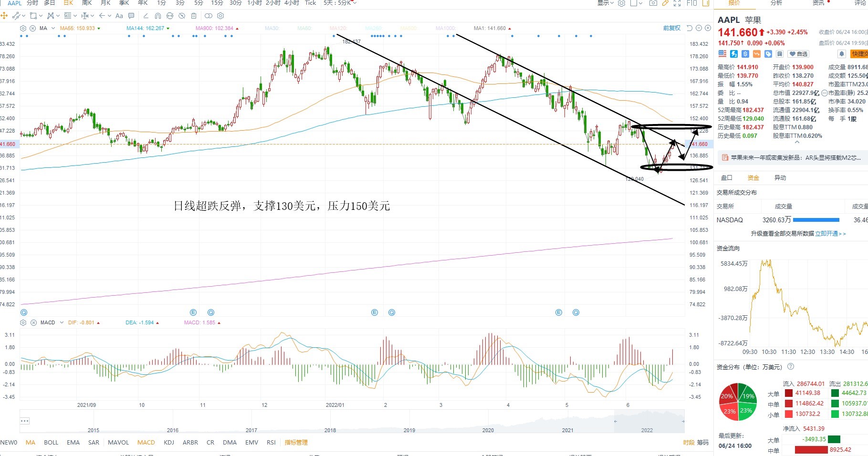Screen dimensions: 868x456
Task: Open chart settings gear next to 显示
Action: pos(621,3)
